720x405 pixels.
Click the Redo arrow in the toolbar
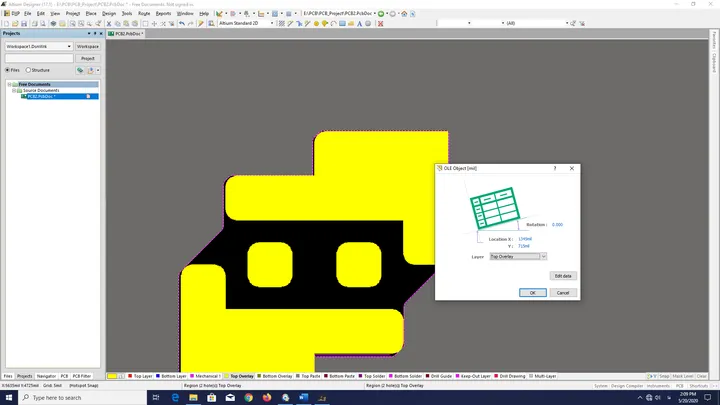tap(191, 23)
